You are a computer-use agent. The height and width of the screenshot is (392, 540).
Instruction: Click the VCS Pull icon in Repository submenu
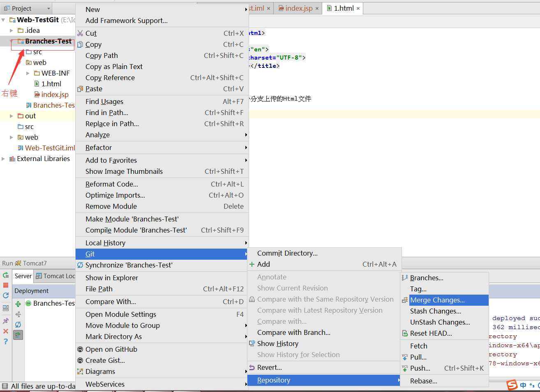[x=405, y=357]
